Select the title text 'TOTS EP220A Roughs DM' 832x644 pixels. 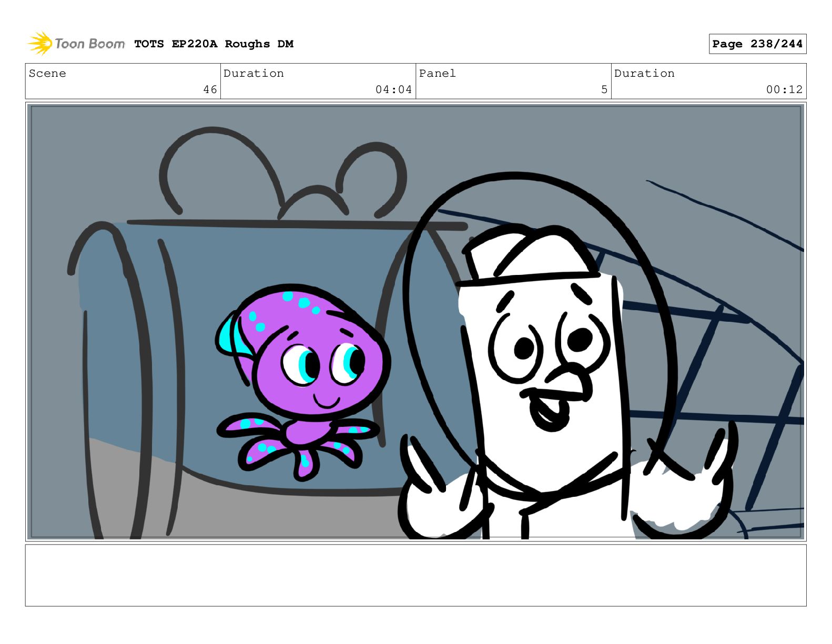tap(214, 44)
